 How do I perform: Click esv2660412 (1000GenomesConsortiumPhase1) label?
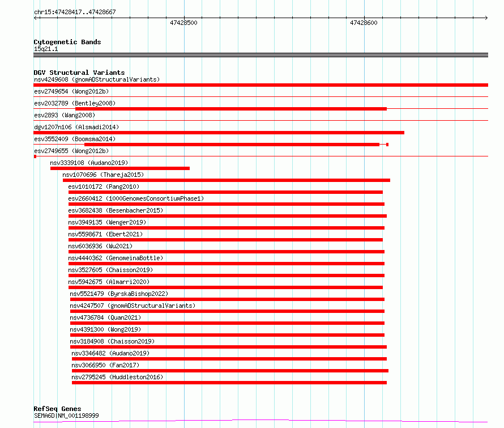click(136, 198)
